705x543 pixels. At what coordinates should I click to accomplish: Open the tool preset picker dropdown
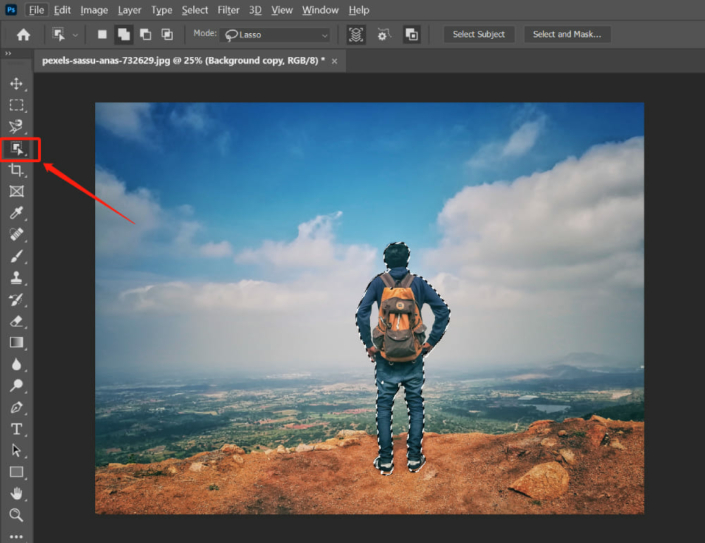coord(64,34)
